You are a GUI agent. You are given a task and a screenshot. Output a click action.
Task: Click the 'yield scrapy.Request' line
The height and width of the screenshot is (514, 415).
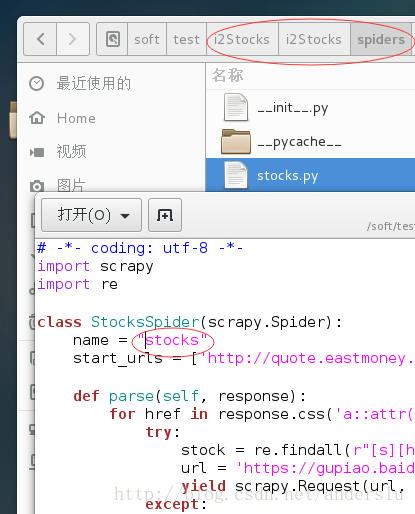click(x=293, y=487)
